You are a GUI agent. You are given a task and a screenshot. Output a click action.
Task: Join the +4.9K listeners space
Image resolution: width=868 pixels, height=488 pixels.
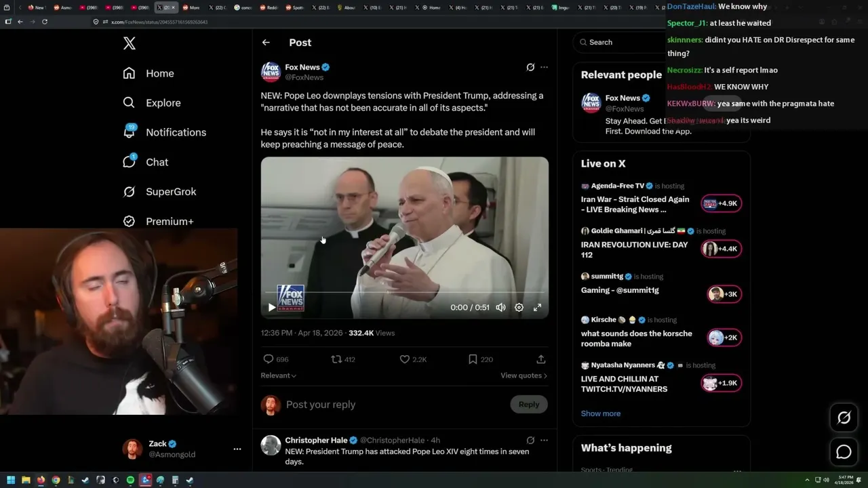coord(722,203)
